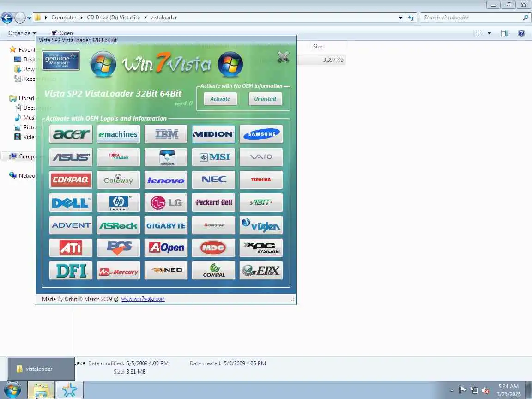Open the address bar history dropdown

(400, 18)
